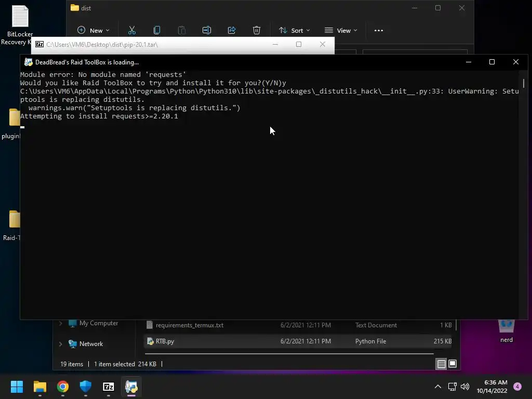The image size is (532, 399).
Task: Click the RTB.py size 215 KB cell
Action: (x=443, y=341)
